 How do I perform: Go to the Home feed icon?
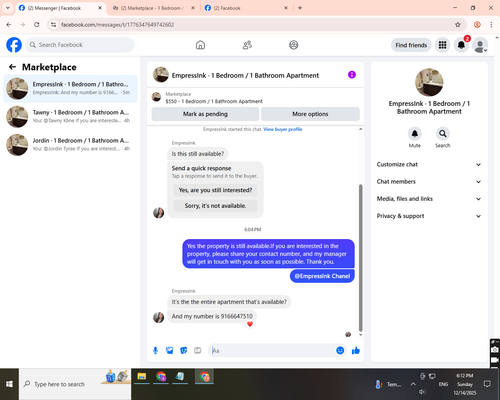point(200,45)
